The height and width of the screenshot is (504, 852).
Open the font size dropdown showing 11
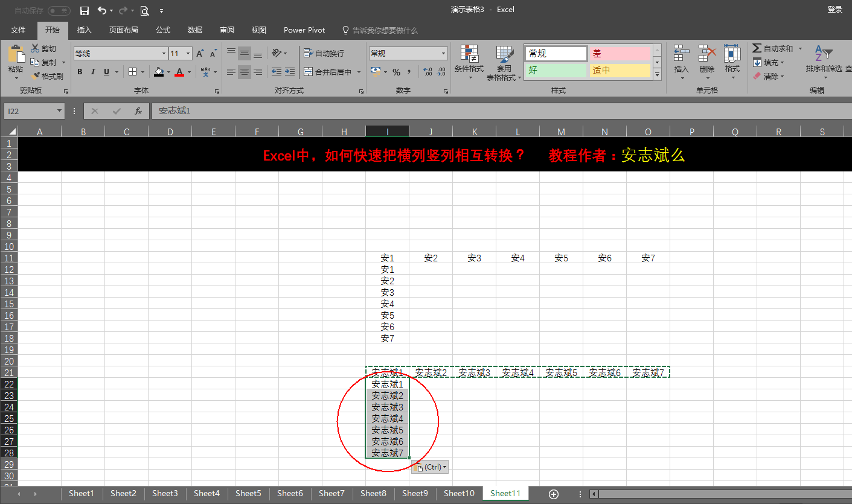(x=188, y=54)
